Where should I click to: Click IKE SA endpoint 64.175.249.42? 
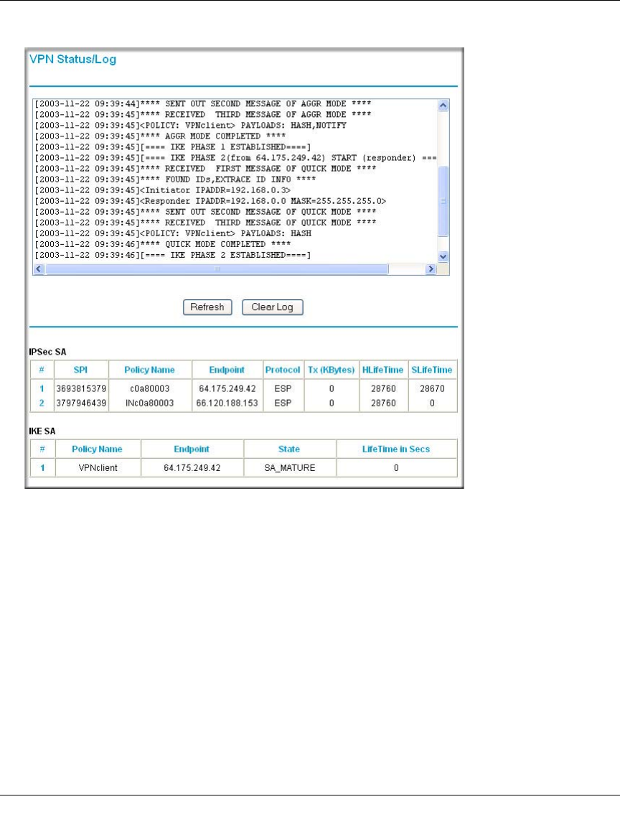[x=192, y=467]
